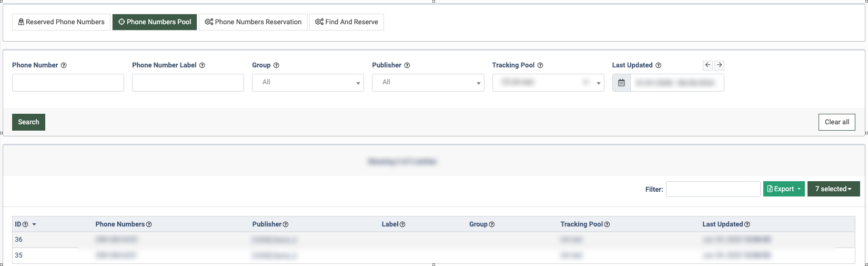
Task: Click help icon next to Tracking Pool filter
Action: pos(540,65)
